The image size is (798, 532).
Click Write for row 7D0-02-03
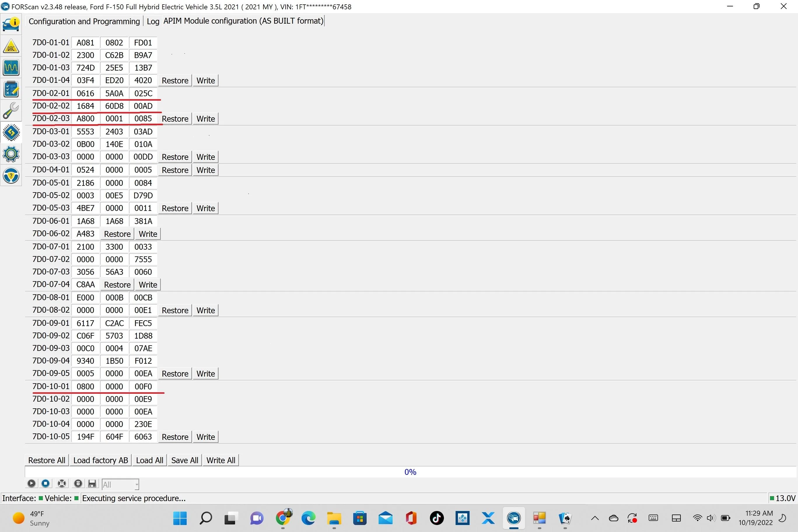pyautogui.click(x=206, y=119)
